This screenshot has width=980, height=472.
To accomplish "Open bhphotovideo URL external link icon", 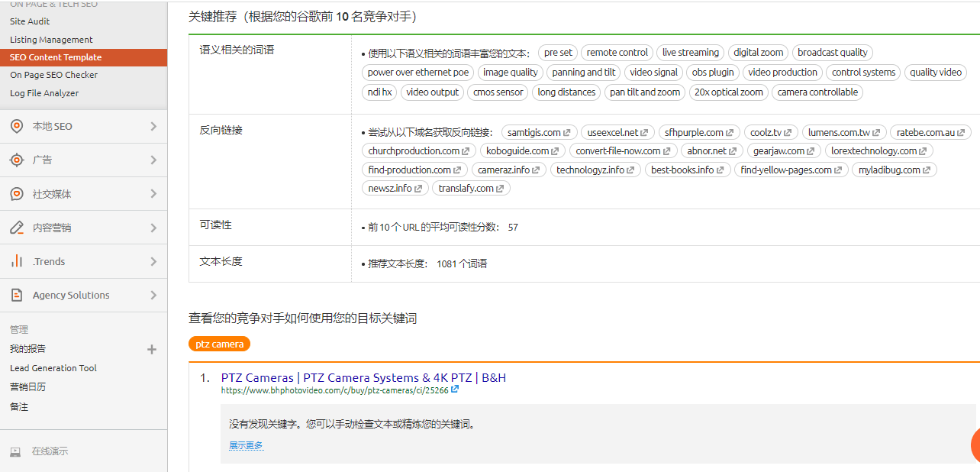I will point(455,390).
